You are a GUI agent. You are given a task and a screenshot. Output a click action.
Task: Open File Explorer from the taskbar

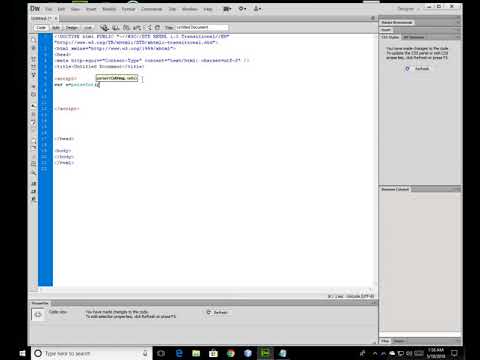click(196, 353)
